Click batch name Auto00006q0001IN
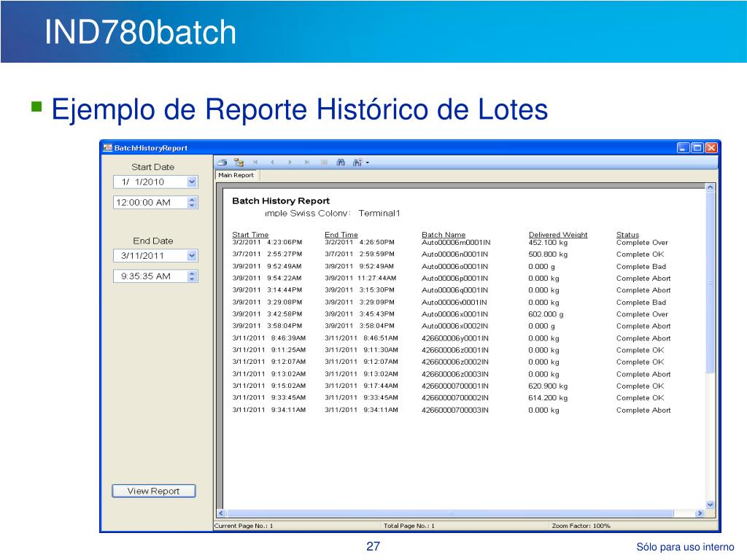Viewport: 747px width, 560px height. point(455,290)
